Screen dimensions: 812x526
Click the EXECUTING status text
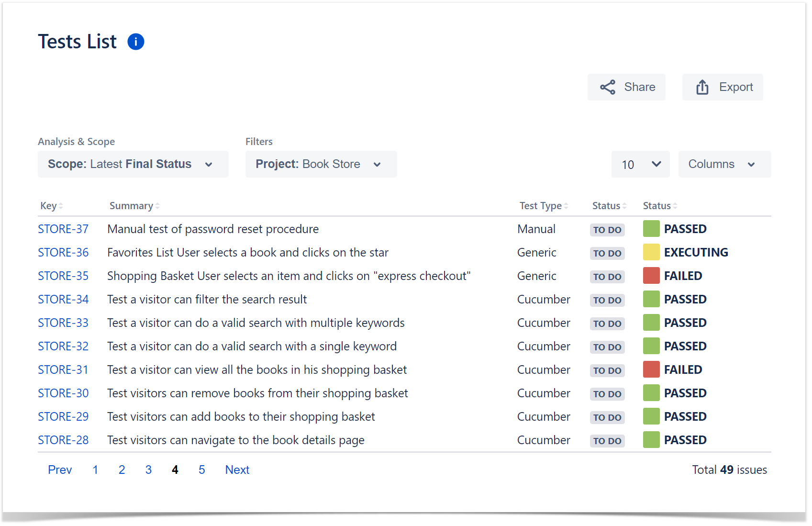point(696,253)
